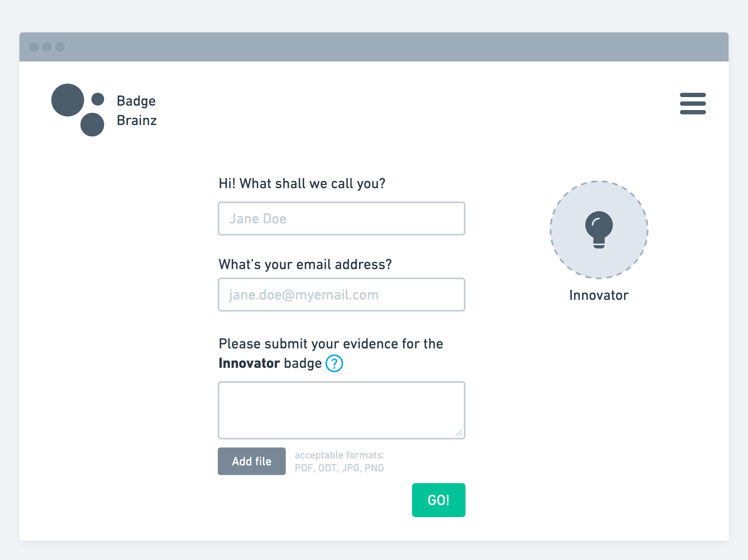Click the "Please submit your evidence" prompt

pos(331,344)
